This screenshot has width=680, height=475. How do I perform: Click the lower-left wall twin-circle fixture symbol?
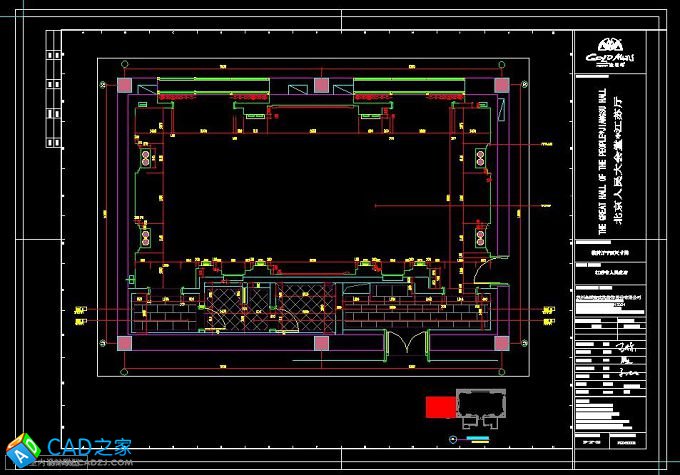[146, 239]
